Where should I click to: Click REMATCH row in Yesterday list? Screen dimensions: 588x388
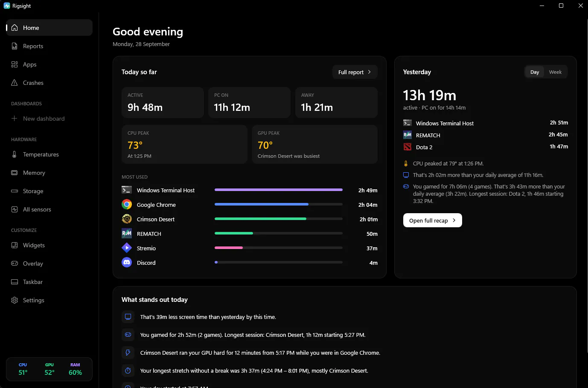[x=486, y=135]
